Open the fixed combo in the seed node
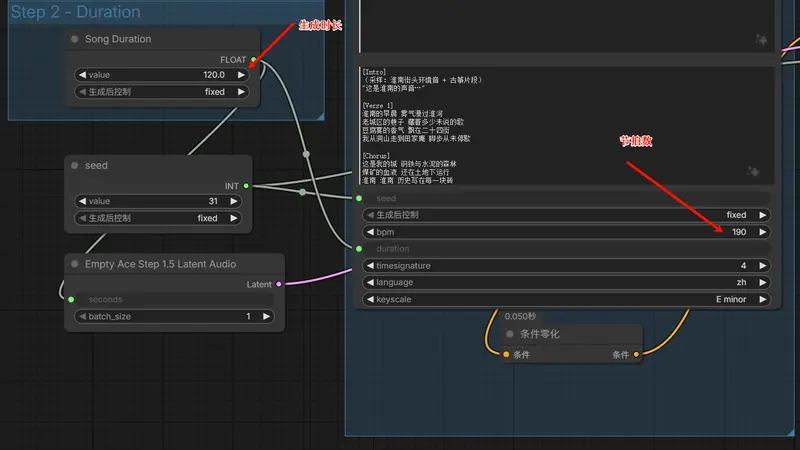Viewport: 800px width, 450px height. 158,218
